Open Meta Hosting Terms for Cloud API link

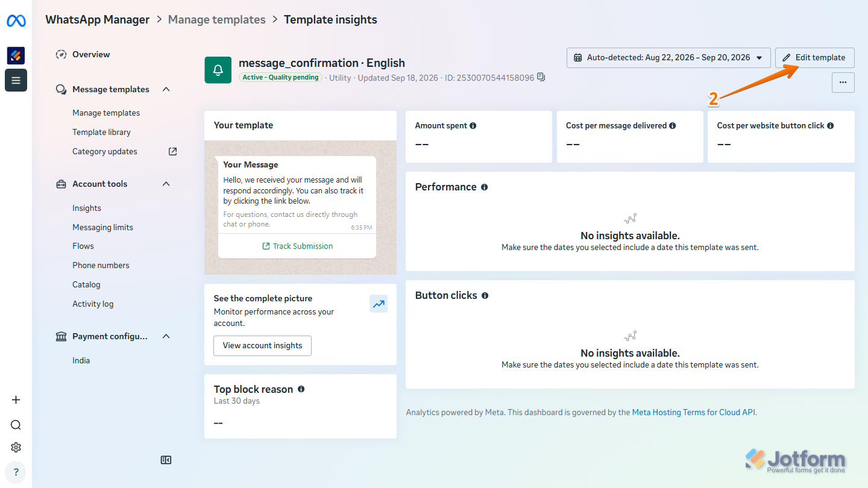(694, 413)
